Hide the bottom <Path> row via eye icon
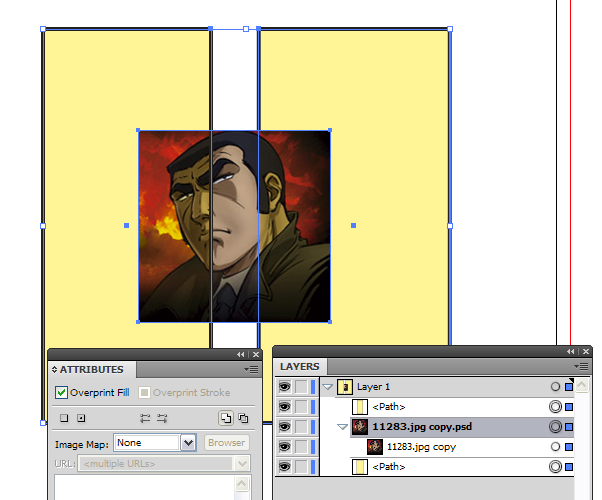Viewport: 602px width, 500px height. pyautogui.click(x=284, y=467)
